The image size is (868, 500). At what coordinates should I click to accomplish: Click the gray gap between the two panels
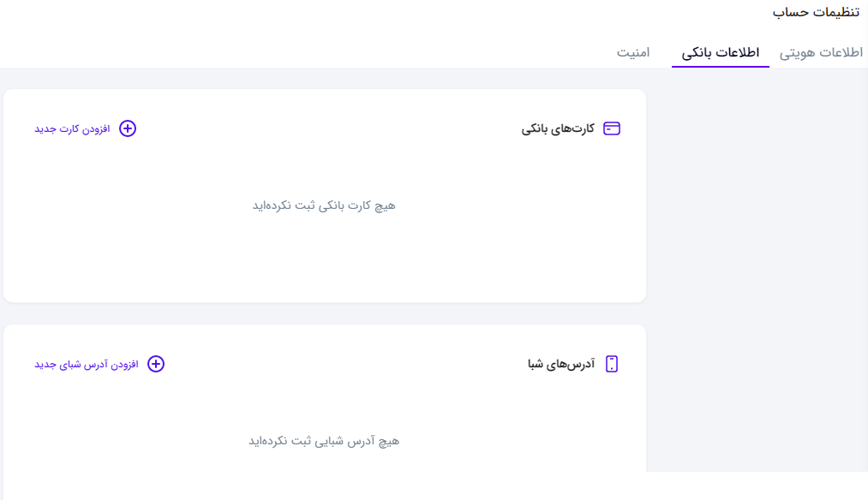pos(325,313)
